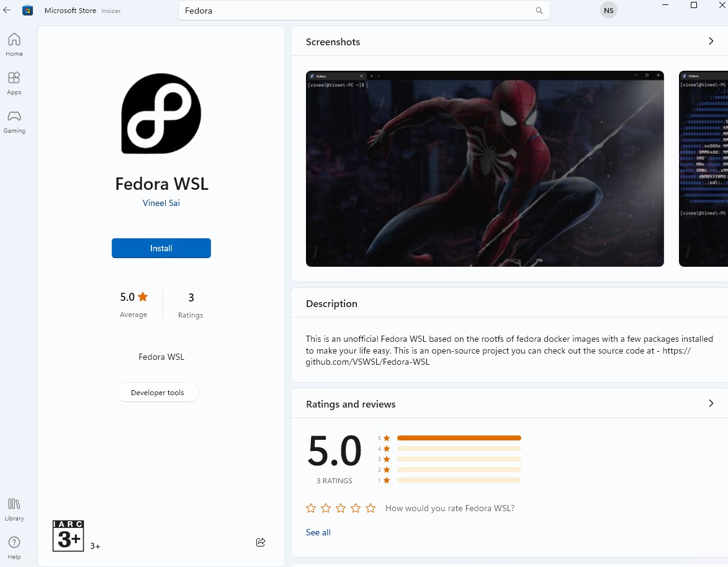The image size is (728, 567).
Task: Click the search magnifier icon
Action: (539, 10)
